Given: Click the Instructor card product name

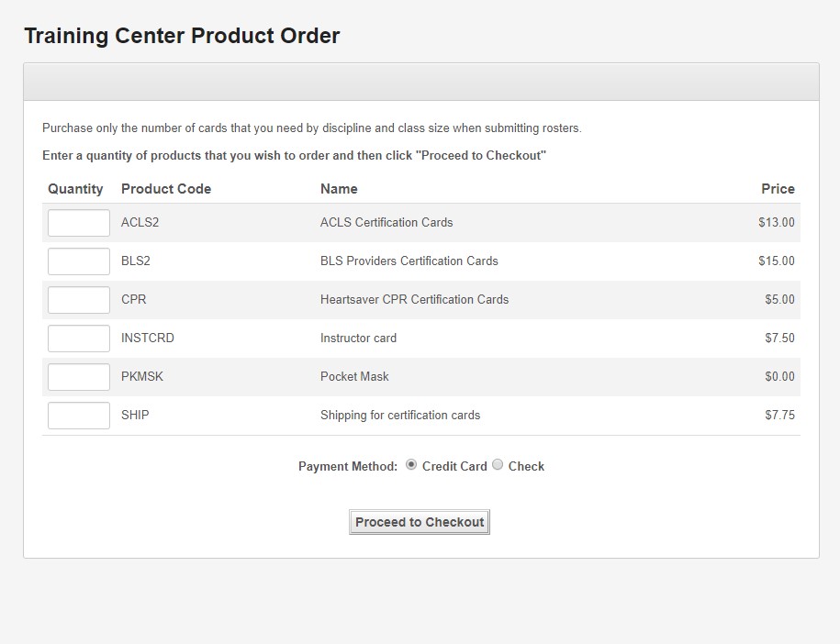Looking at the screenshot, I should pyautogui.click(x=358, y=338).
